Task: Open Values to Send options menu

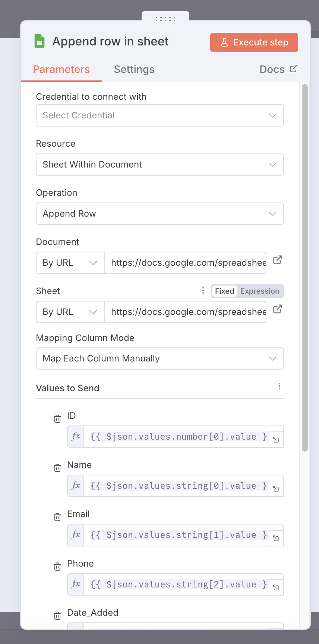Action: tap(279, 386)
